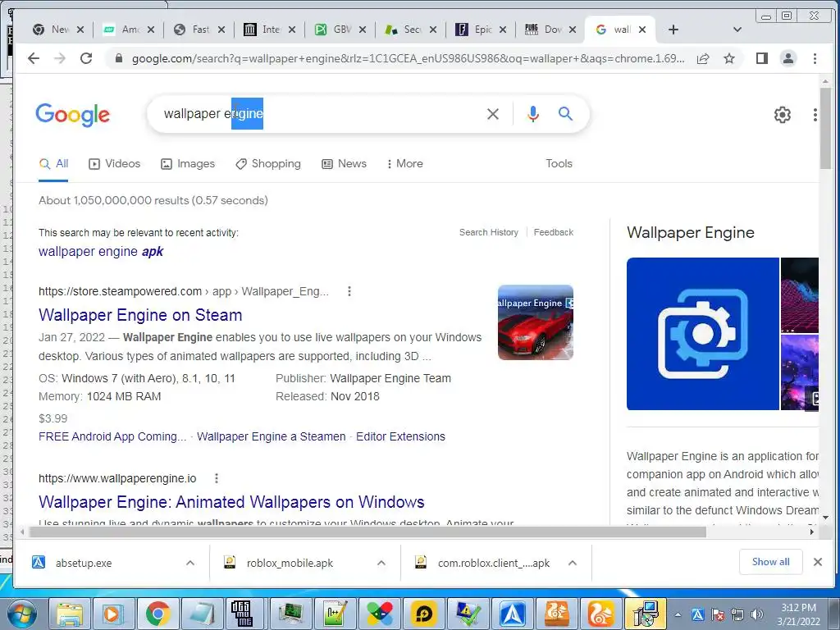Click the vertical page scrollbar thumb

(825, 127)
